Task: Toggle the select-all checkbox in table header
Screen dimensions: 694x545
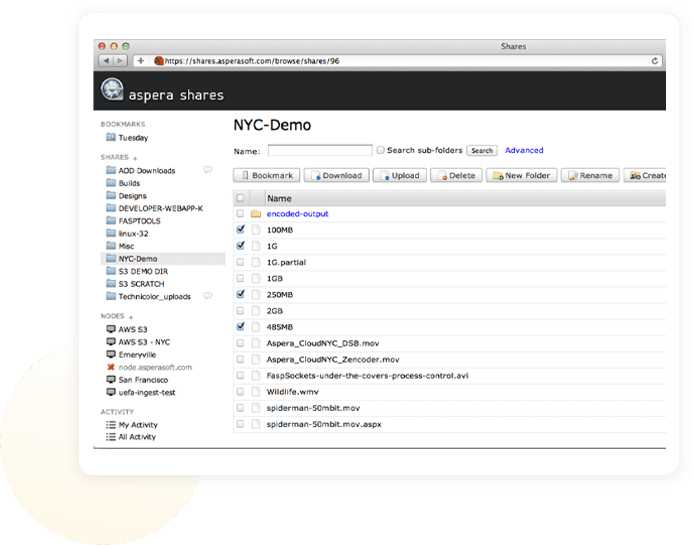Action: (x=240, y=199)
